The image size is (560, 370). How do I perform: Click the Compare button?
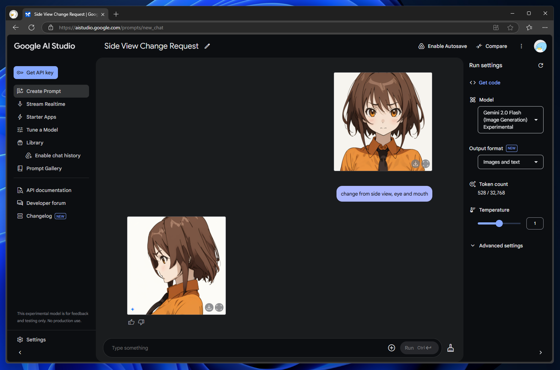click(x=491, y=46)
